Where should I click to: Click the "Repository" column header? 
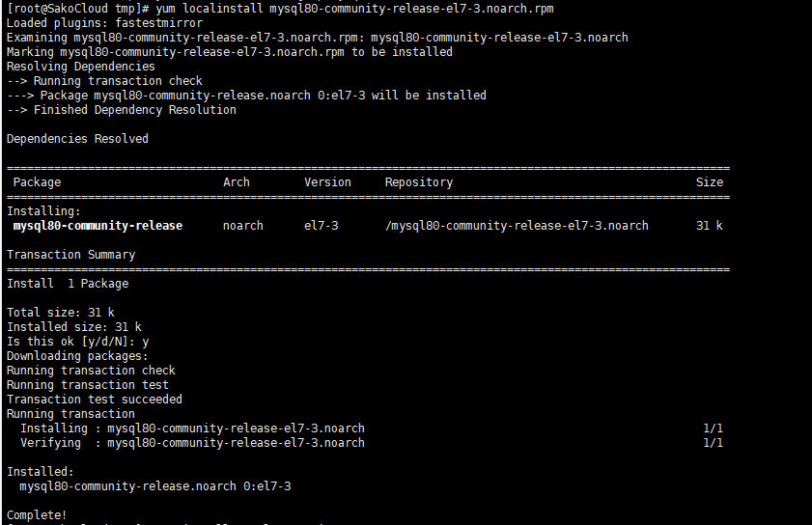click(419, 182)
